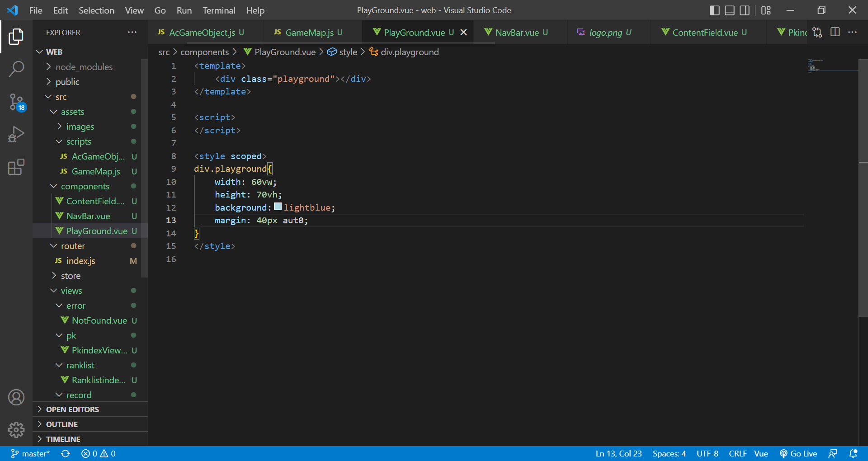This screenshot has width=868, height=461.
Task: Click CRLF end of line selector
Action: [737, 453]
